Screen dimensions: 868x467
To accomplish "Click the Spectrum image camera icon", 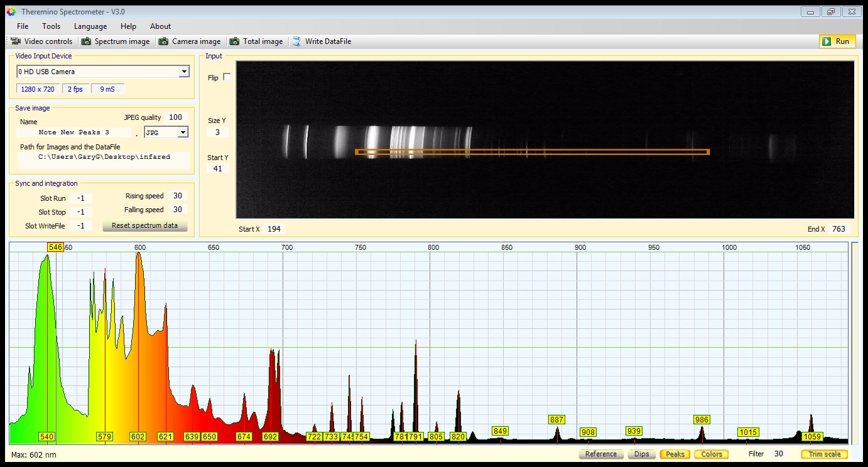I will click(86, 41).
